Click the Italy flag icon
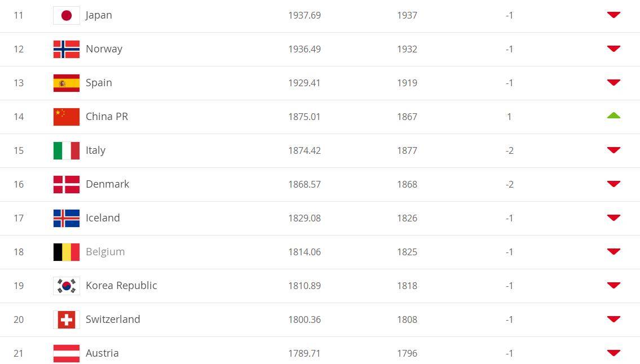 67,150
